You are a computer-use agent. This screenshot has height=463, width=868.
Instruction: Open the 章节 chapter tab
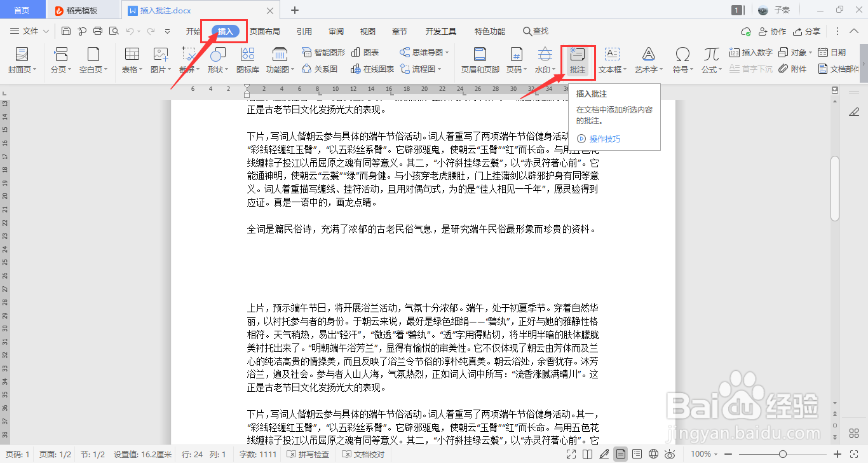coord(399,31)
